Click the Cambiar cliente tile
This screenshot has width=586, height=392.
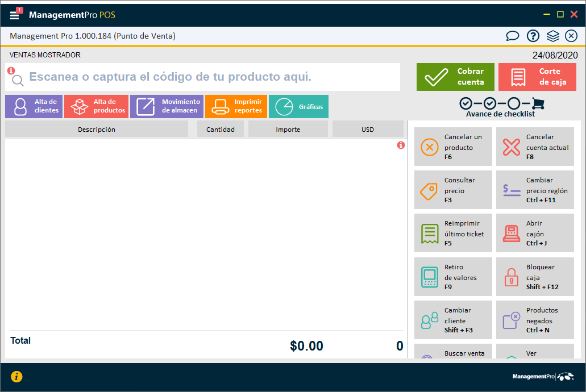tap(453, 320)
